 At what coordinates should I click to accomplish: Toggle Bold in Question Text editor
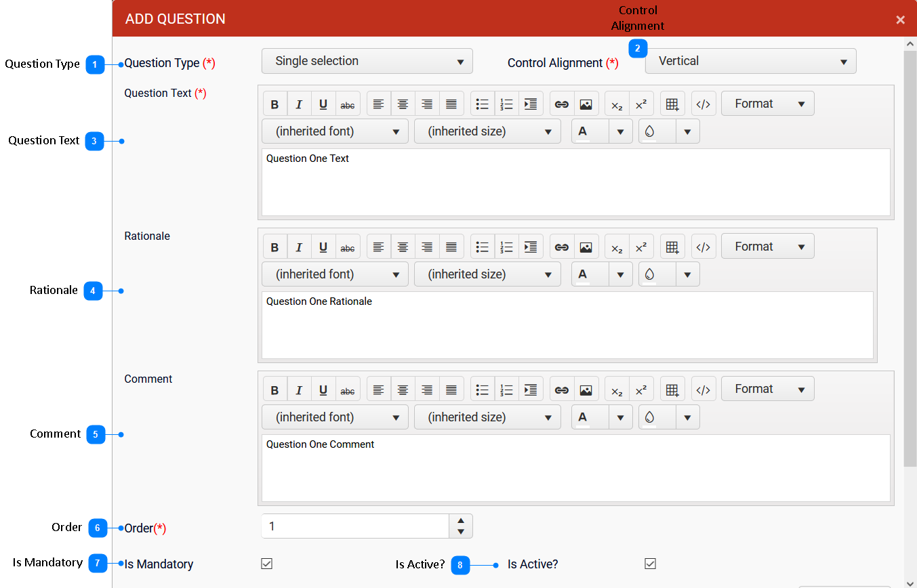274,104
